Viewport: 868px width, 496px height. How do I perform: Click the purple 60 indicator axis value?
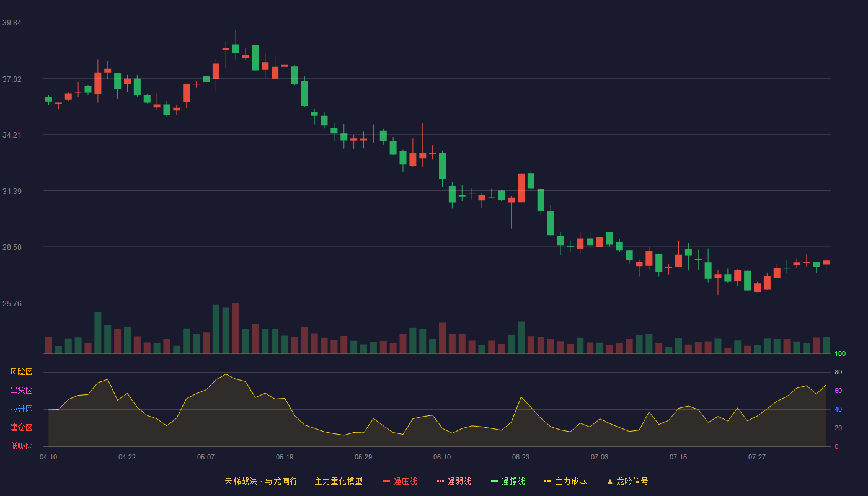pyautogui.click(x=838, y=391)
